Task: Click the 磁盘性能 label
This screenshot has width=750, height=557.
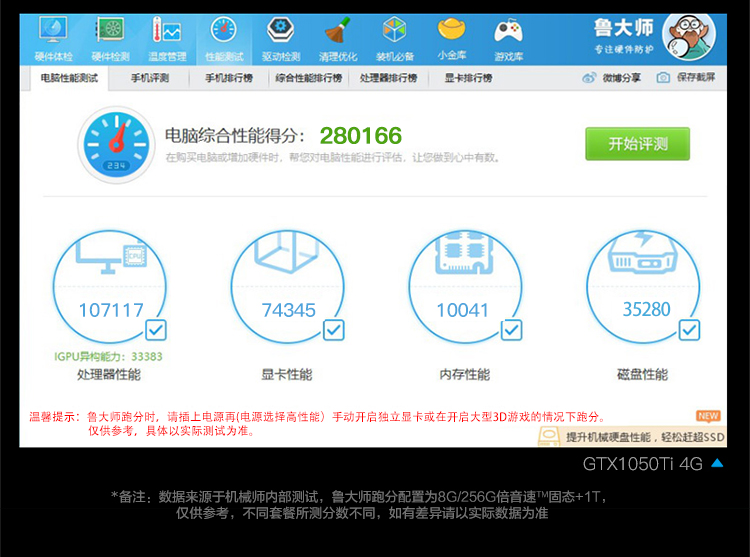Action: pyautogui.click(x=642, y=374)
